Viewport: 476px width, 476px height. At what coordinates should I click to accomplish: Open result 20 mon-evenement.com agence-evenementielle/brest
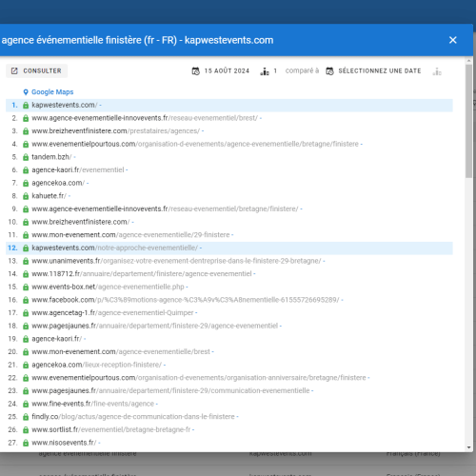tap(121, 352)
